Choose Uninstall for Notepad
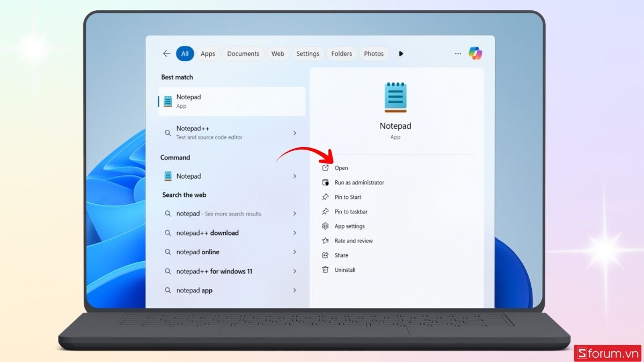This screenshot has width=644, height=362. point(345,270)
